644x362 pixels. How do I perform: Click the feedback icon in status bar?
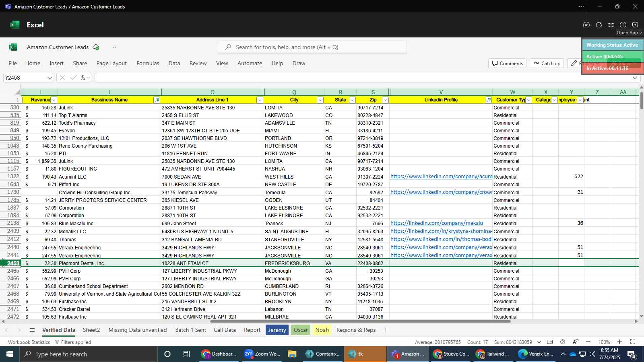(x=576, y=342)
